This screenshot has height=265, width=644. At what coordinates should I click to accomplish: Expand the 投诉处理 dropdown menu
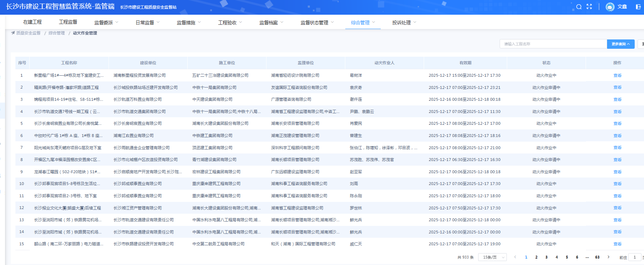tap(404, 23)
